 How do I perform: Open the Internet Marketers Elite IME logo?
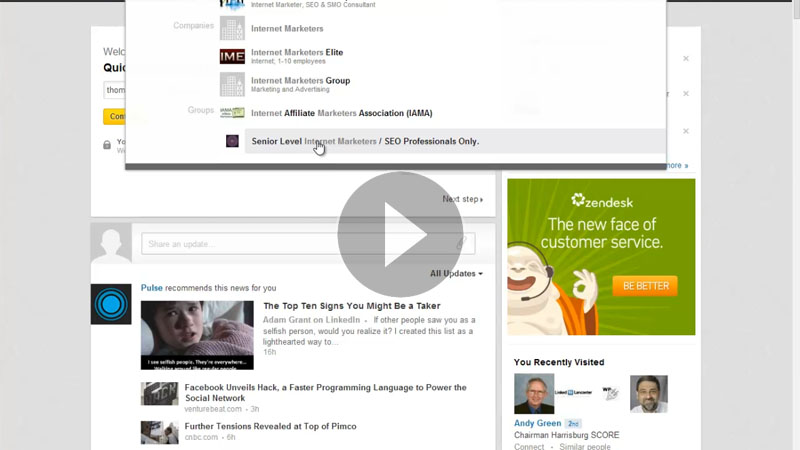coord(232,56)
